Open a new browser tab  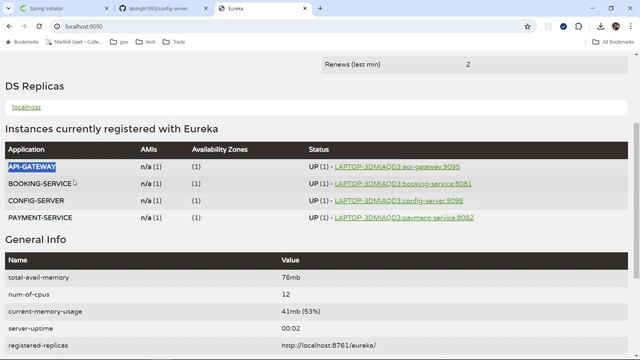[x=320, y=8]
